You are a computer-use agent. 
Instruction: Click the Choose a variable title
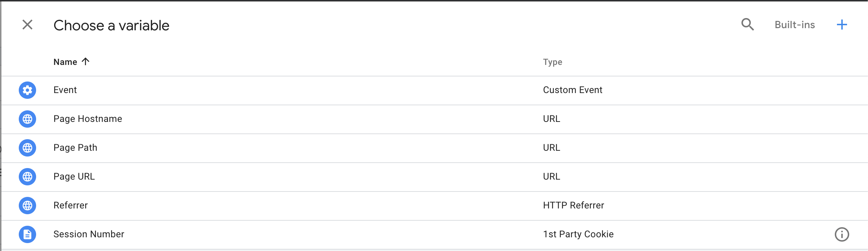111,25
